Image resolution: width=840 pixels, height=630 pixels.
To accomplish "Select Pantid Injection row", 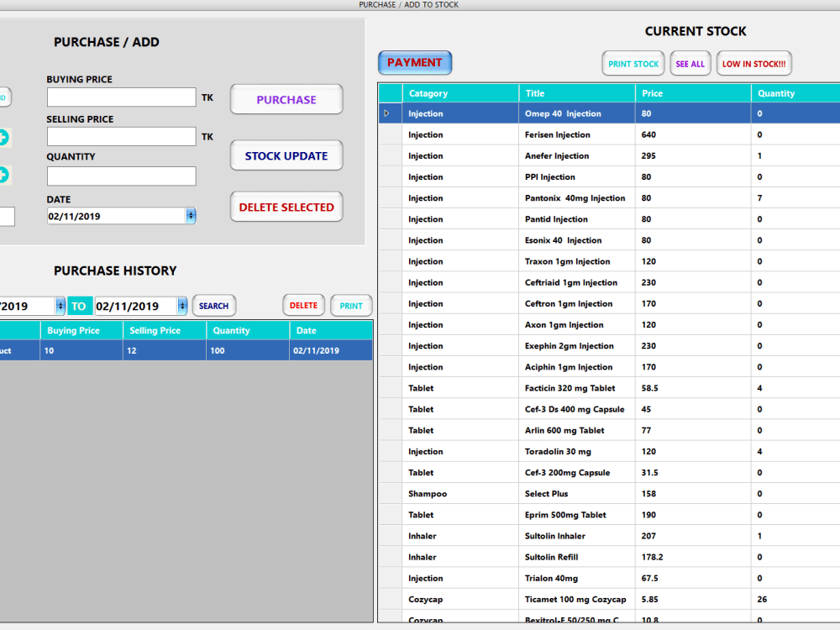I will pos(610,219).
